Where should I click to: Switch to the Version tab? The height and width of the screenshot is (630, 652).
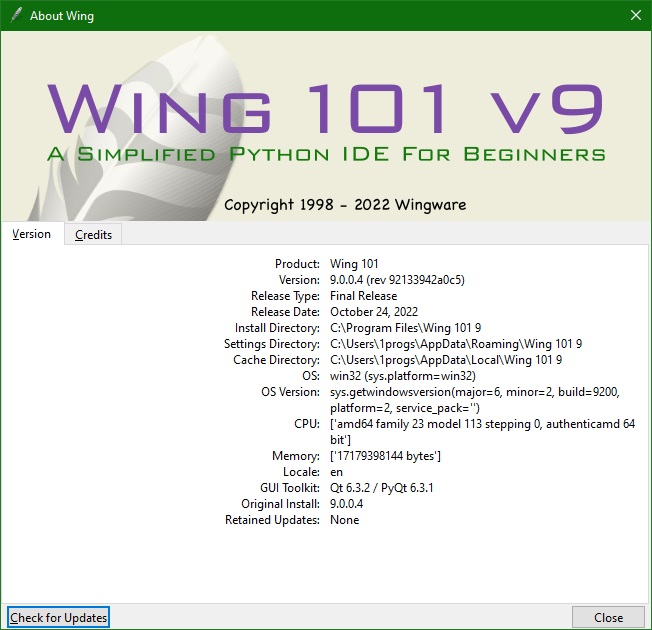[x=32, y=234]
